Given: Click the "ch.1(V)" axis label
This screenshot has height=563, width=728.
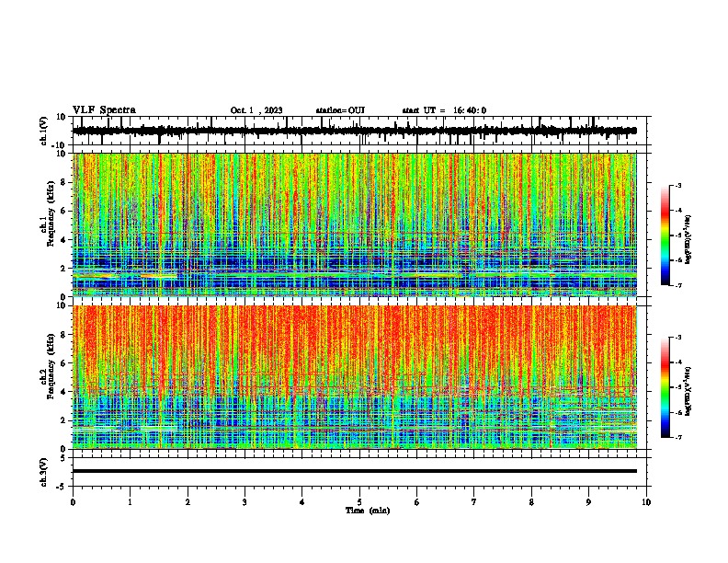Looking at the screenshot, I should tap(43, 131).
